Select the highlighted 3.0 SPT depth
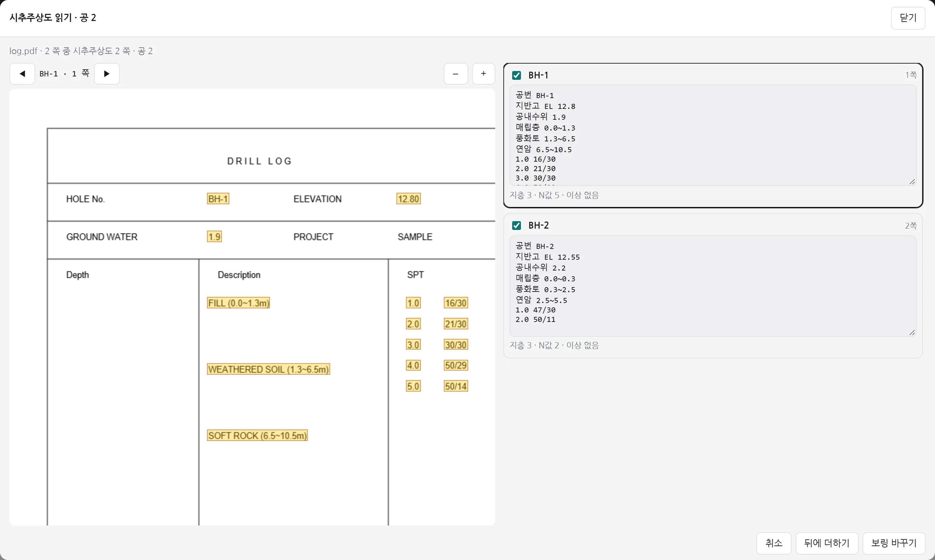Image resolution: width=935 pixels, height=560 pixels. tap(413, 345)
